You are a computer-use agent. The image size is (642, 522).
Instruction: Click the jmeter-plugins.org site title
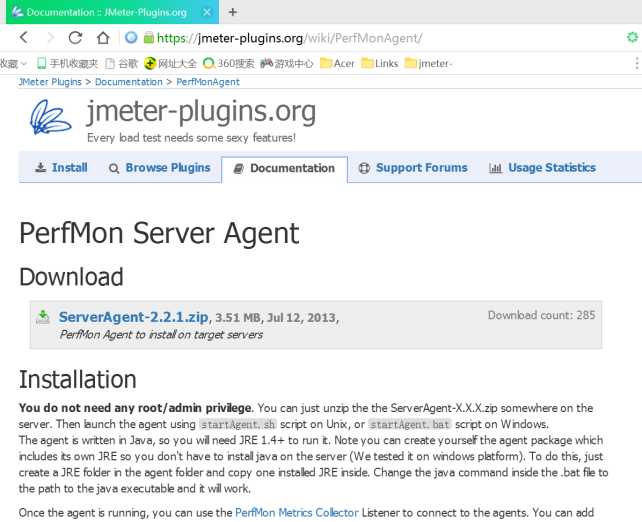click(x=201, y=112)
